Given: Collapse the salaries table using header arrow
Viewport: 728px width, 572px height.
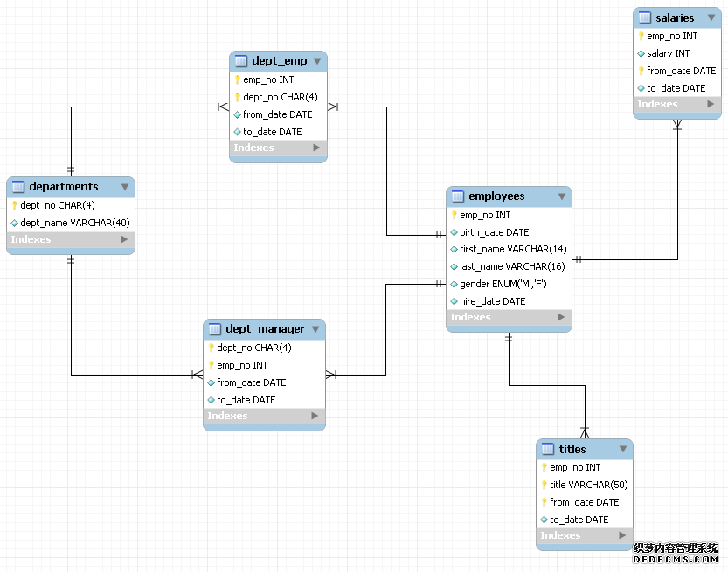Looking at the screenshot, I should click(x=711, y=17).
